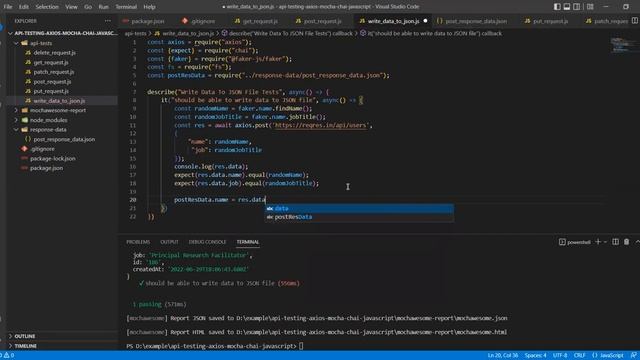
Task: Open the reqres.in API URL link
Action: (321, 125)
